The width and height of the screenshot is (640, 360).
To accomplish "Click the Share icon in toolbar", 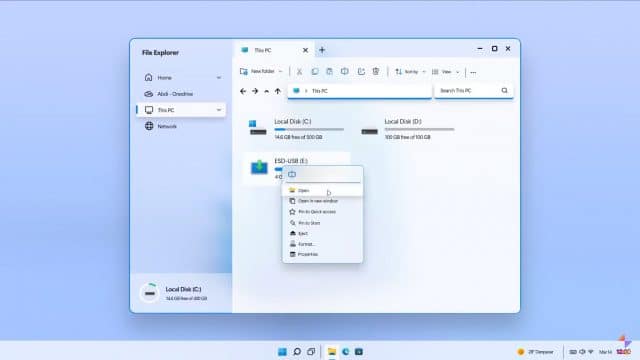I will 361,72.
